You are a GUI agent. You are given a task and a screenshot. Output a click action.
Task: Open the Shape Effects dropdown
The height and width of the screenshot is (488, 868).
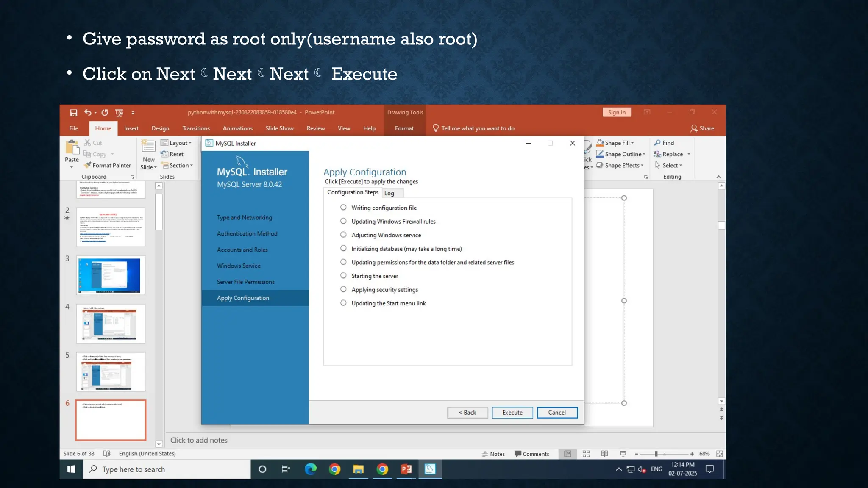click(620, 165)
